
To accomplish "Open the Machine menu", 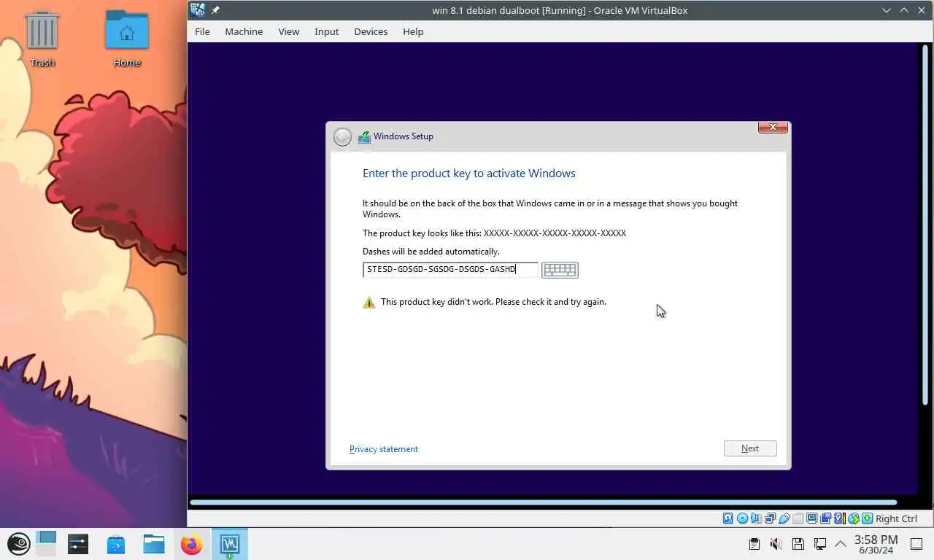I will [x=244, y=31].
